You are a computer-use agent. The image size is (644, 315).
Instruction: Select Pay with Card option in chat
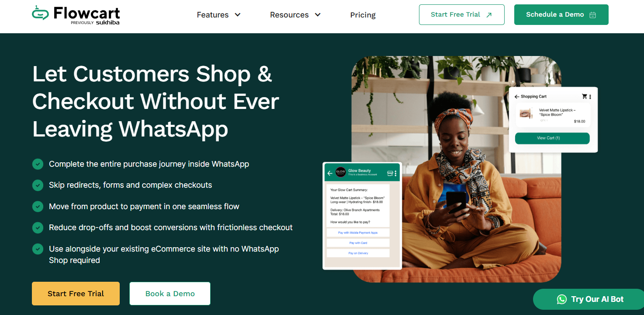[358, 243]
